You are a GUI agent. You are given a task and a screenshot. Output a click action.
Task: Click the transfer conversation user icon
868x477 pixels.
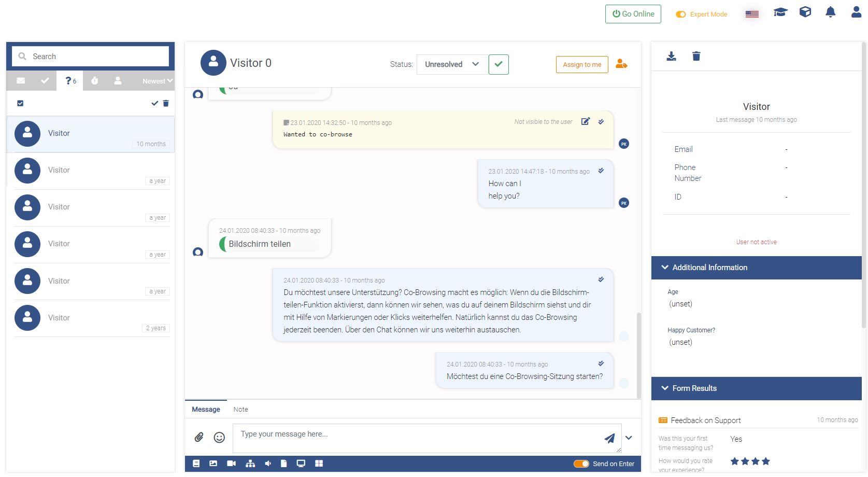pos(621,64)
